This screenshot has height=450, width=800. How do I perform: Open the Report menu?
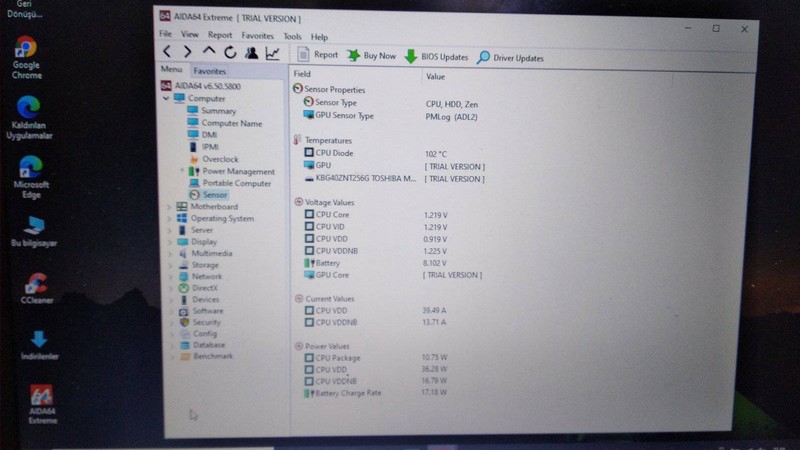point(220,35)
